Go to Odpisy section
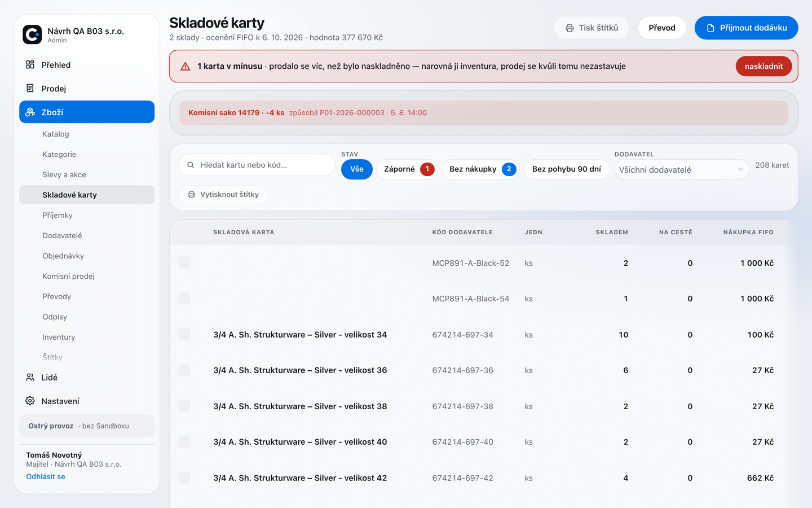Image resolution: width=812 pixels, height=508 pixels. tap(87, 317)
